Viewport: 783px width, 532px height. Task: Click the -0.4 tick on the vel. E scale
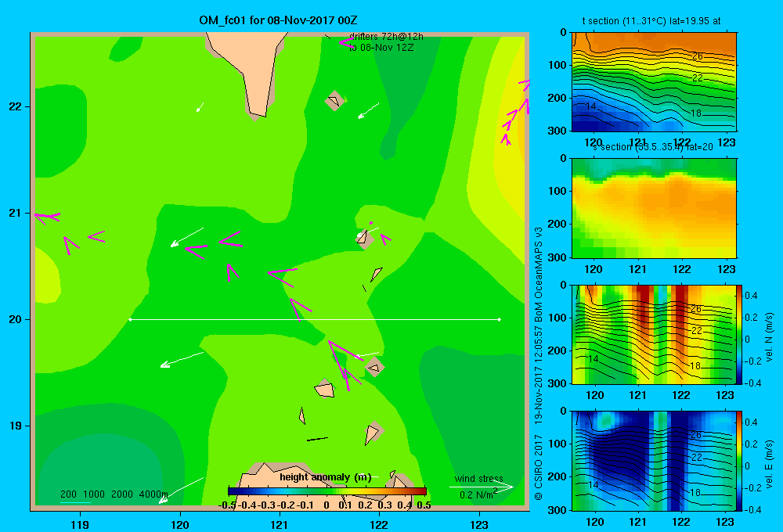[x=752, y=509]
